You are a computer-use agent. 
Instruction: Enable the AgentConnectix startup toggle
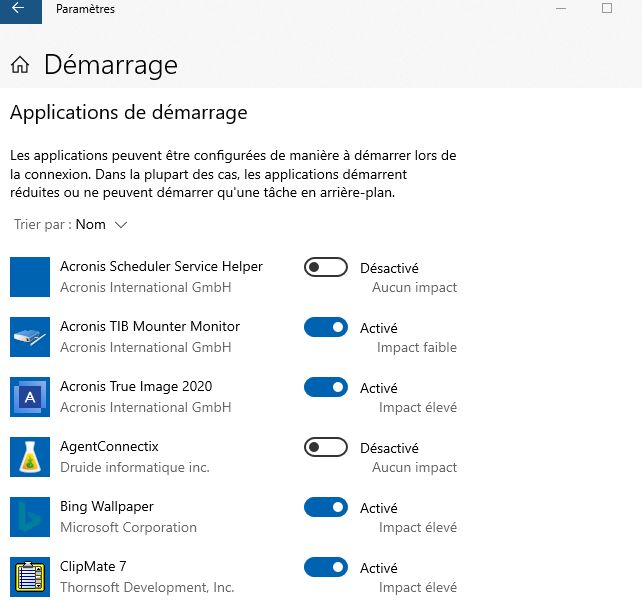(326, 447)
